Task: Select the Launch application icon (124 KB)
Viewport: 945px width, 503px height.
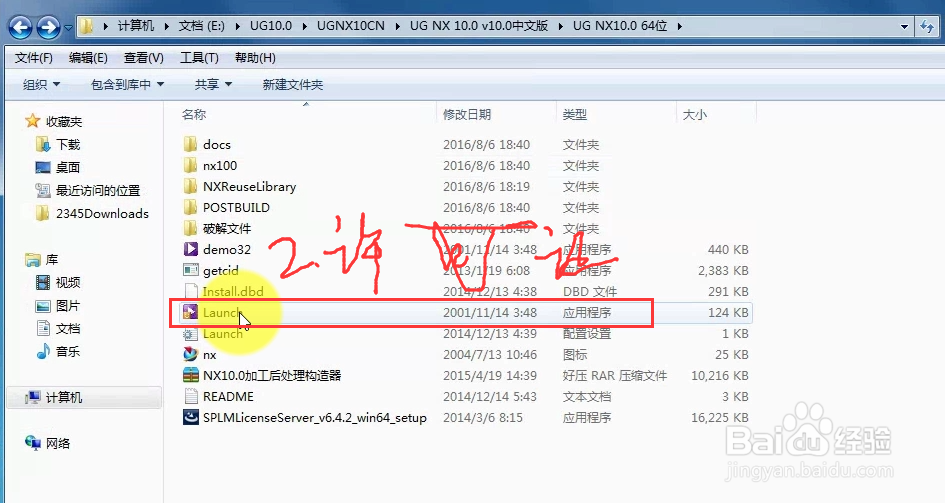Action: pyautogui.click(x=190, y=312)
